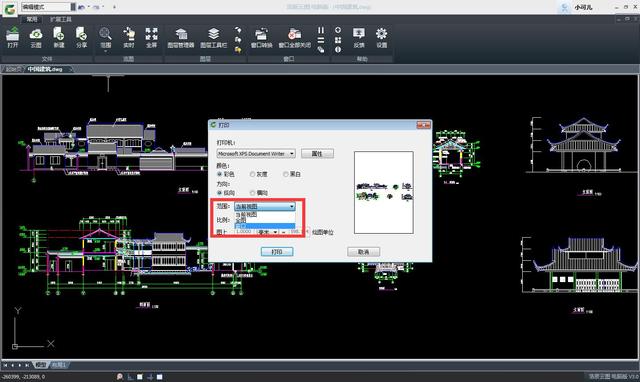Choose the highlighted 窗口 range option
This screenshot has width=640, height=382.
pyautogui.click(x=265, y=226)
